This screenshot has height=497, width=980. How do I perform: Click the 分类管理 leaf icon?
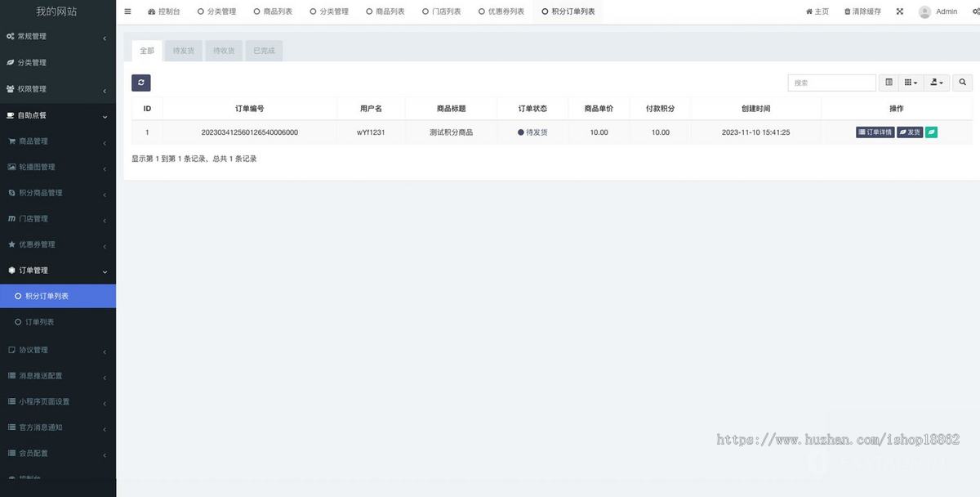(x=10, y=63)
